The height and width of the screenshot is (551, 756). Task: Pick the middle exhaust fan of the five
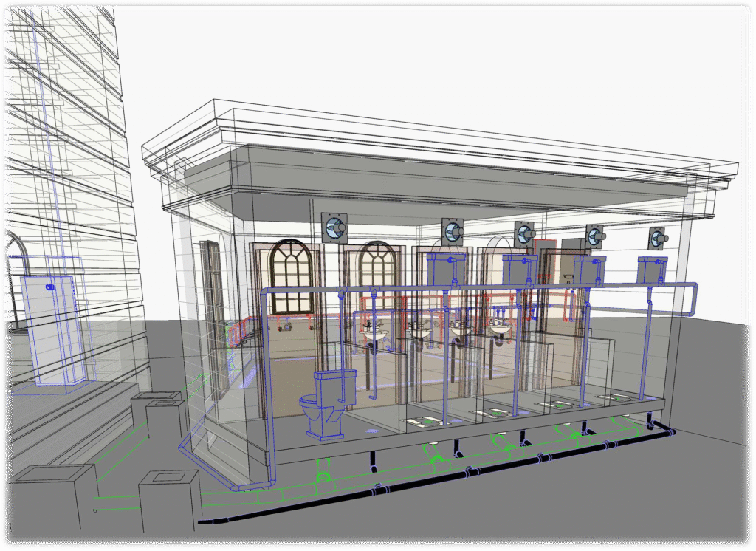[x=525, y=234]
